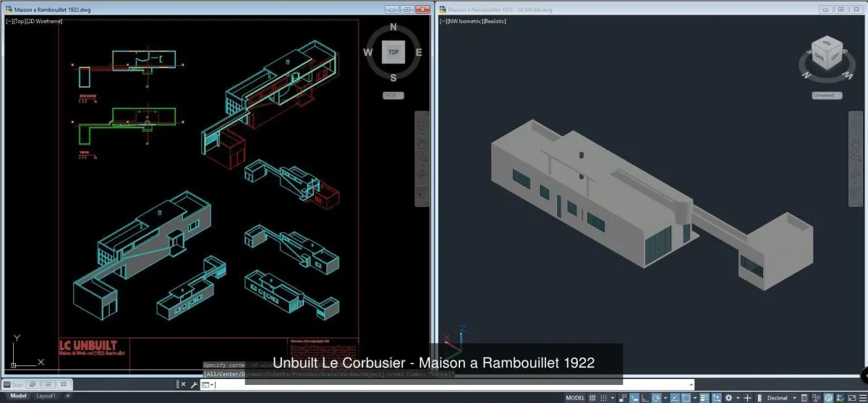Select Orbit tool in left window navigation bar

422,173
